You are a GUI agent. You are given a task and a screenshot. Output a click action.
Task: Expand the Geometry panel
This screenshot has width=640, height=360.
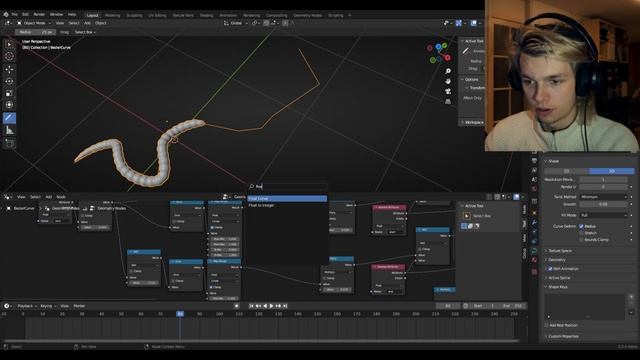point(556,260)
